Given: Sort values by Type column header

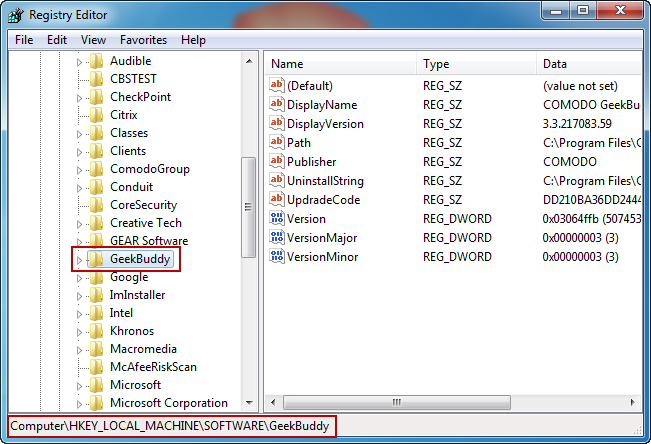Looking at the screenshot, I should pos(477,64).
